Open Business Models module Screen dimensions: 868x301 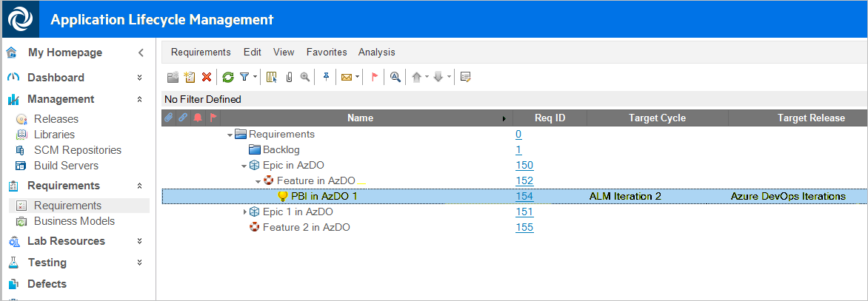[x=74, y=221]
